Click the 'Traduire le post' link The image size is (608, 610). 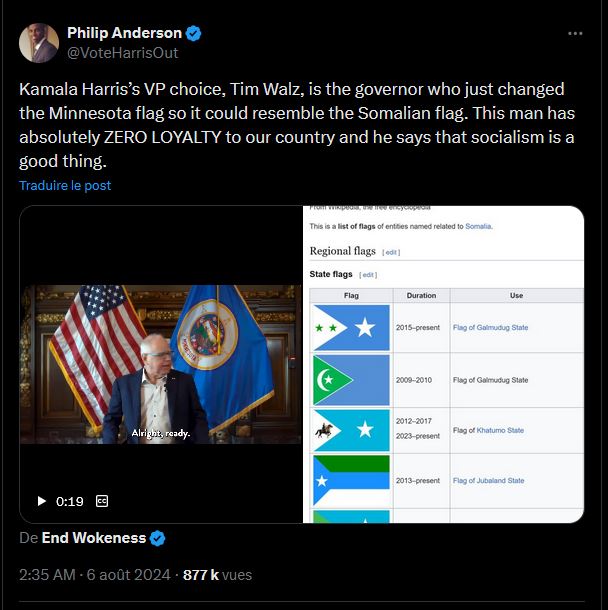click(65, 185)
